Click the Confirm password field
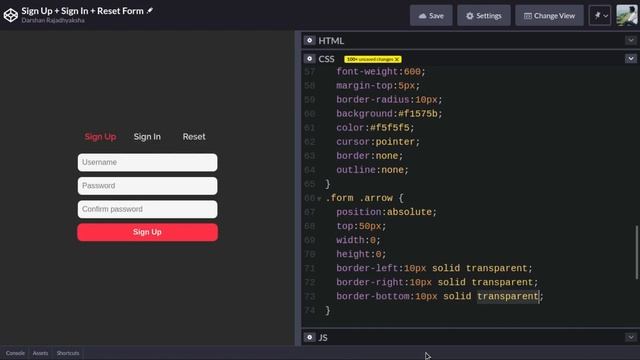Screen dimensions: 640x360 [147, 209]
